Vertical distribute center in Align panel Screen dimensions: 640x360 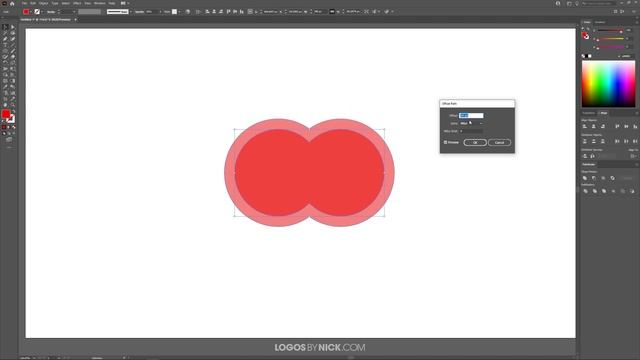pyautogui.click(x=593, y=141)
